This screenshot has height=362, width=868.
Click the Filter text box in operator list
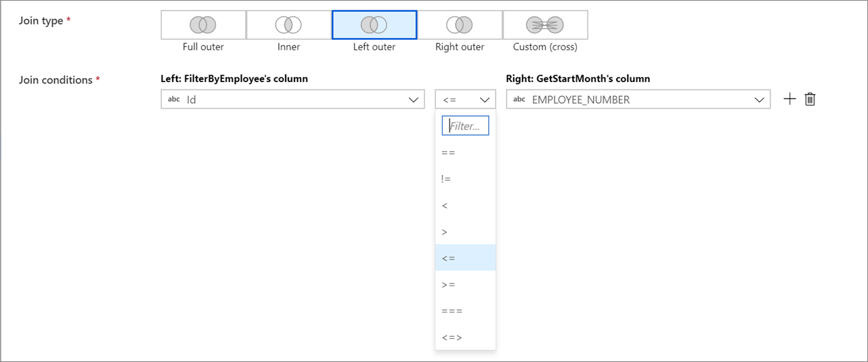pos(465,125)
